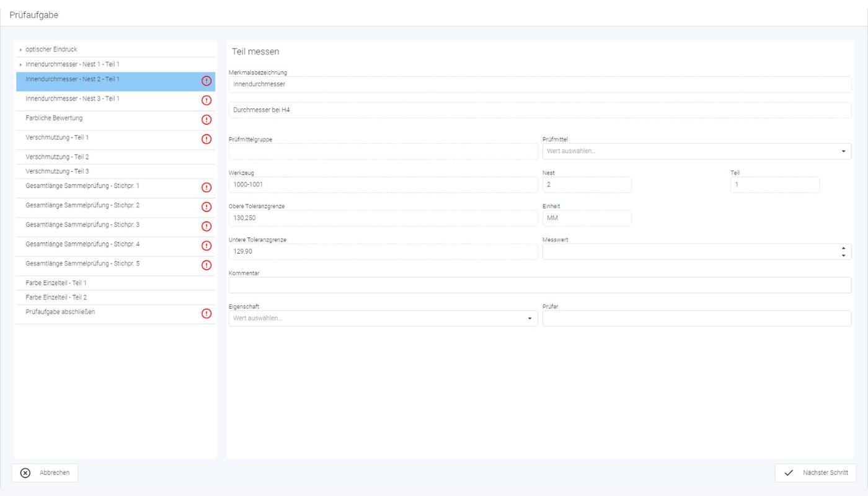Open Verschmutzung - Teil 3 step

point(115,171)
